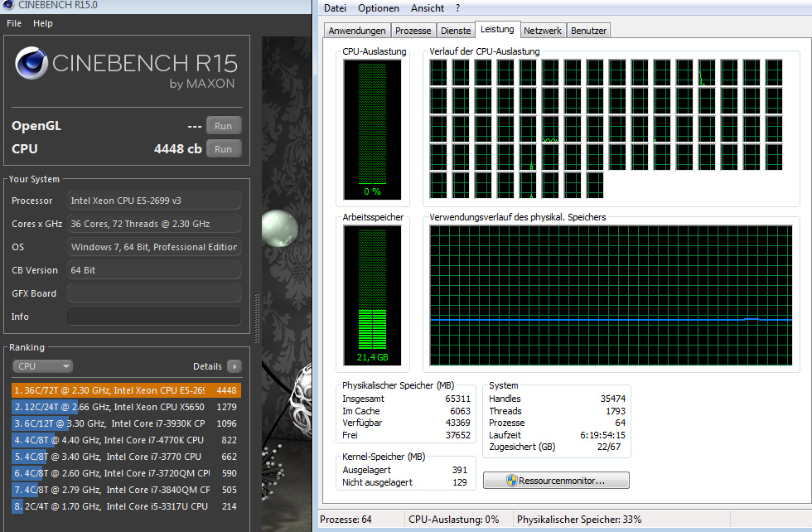Open the Cinebench File menu

click(x=14, y=23)
